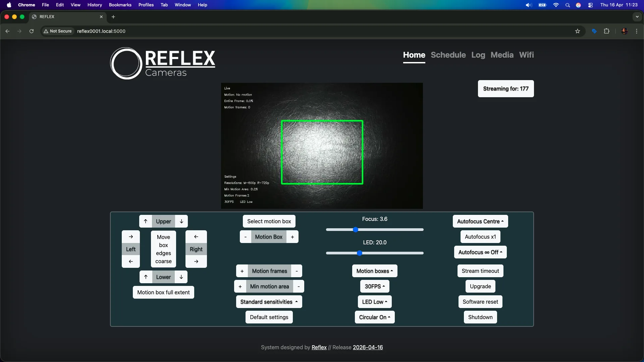Move lower edge up with arrow
This screenshot has width=644, height=362.
point(146,277)
